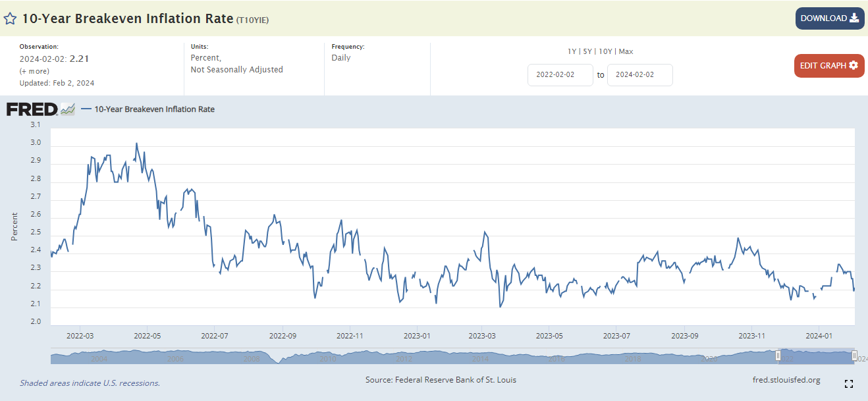Click the start date field 2022-02-02
This screenshot has height=401, width=868.
560,75
